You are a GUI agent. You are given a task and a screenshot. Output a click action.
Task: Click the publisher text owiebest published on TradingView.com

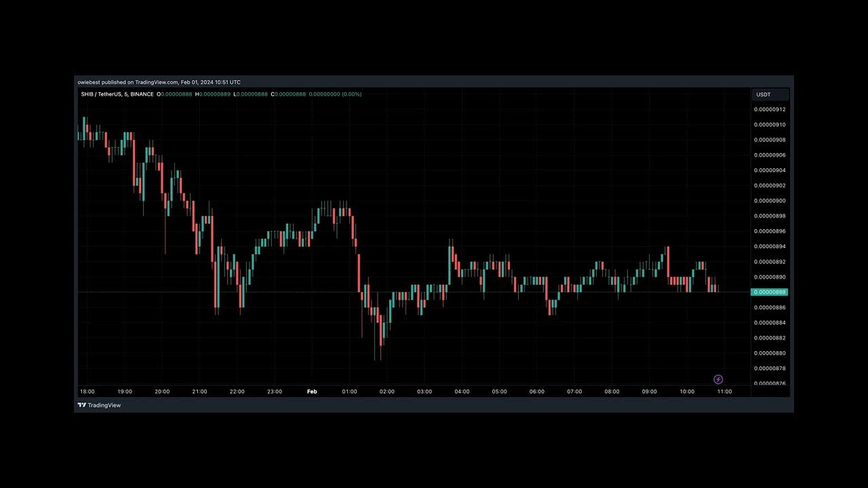(127, 82)
